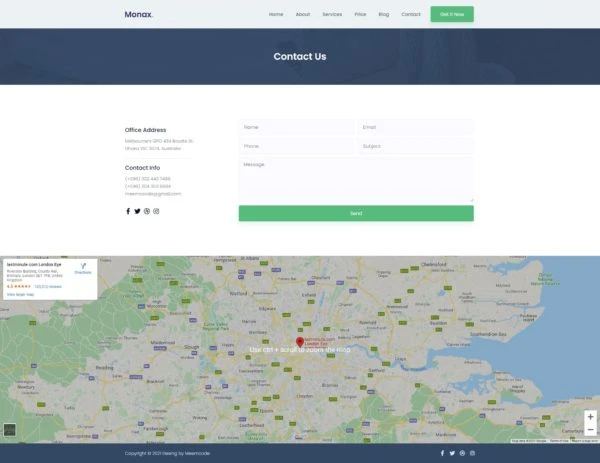Click the Monax logo

[x=139, y=15]
